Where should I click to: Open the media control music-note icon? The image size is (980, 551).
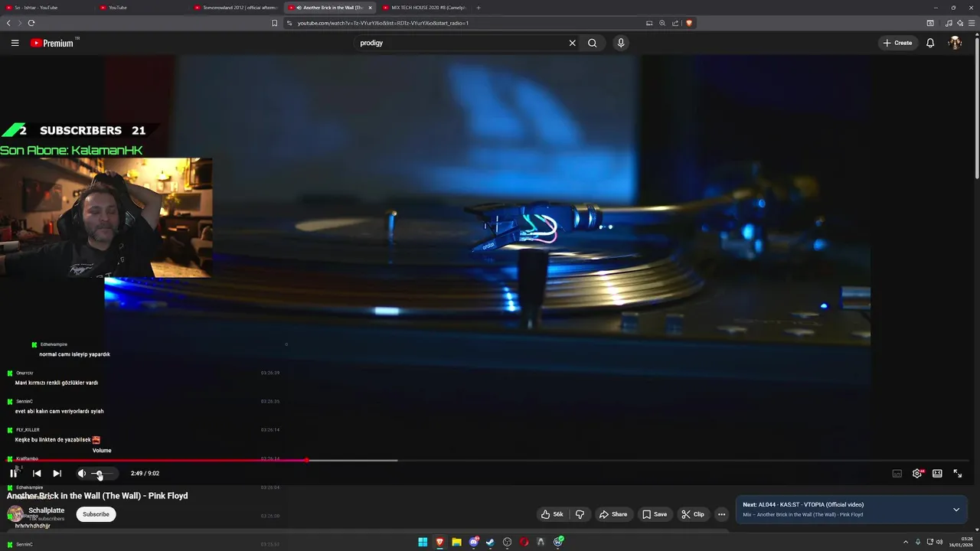[949, 23]
